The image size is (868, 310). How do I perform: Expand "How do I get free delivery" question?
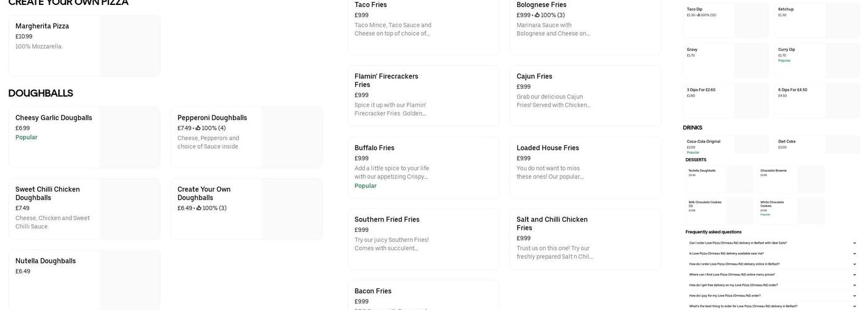click(x=854, y=285)
